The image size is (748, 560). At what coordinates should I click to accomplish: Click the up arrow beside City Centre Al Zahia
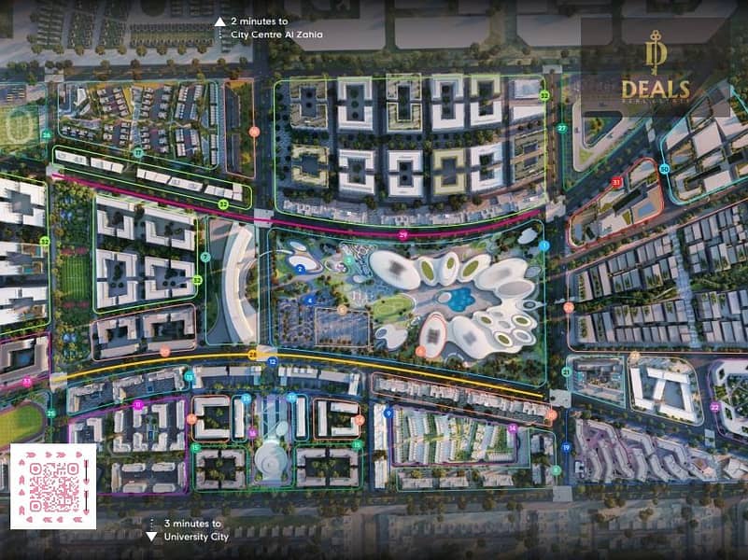click(x=219, y=21)
